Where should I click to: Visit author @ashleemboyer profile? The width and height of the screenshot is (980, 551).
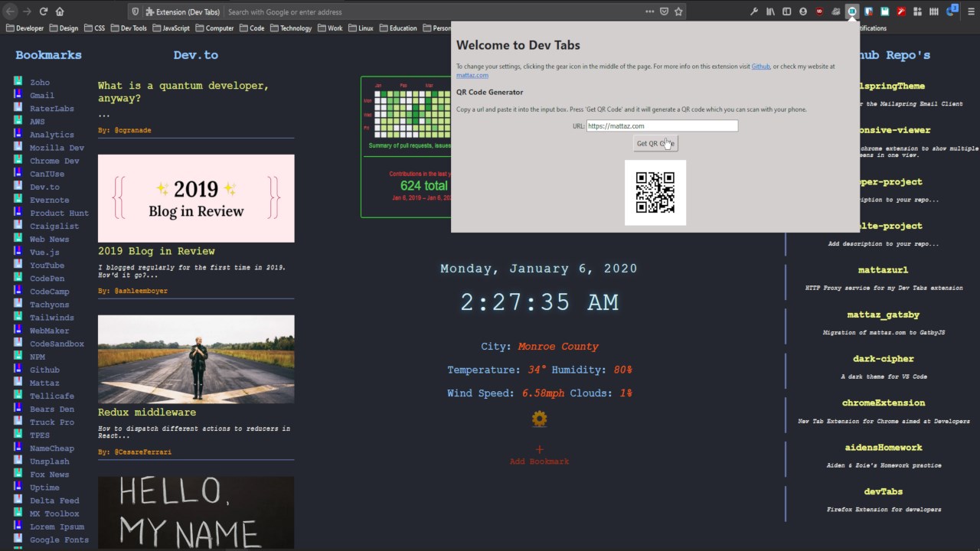pos(141,291)
